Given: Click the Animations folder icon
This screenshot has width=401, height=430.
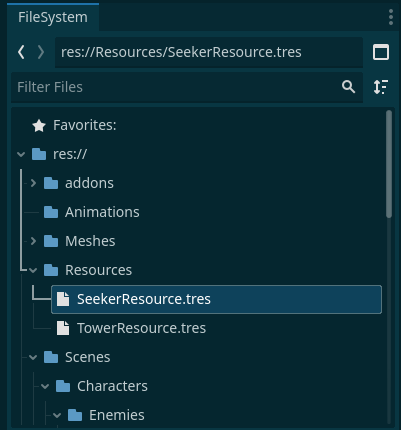Looking at the screenshot, I should click(x=51, y=212).
